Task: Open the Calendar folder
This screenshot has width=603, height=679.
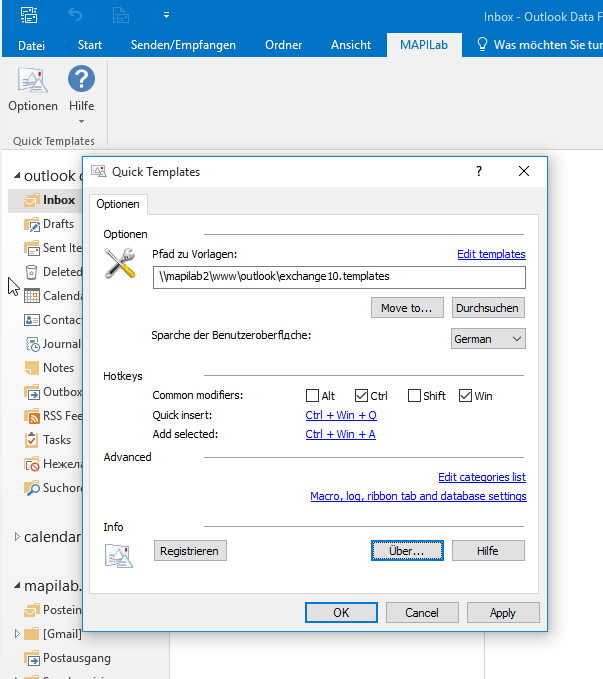Action: [x=53, y=296]
